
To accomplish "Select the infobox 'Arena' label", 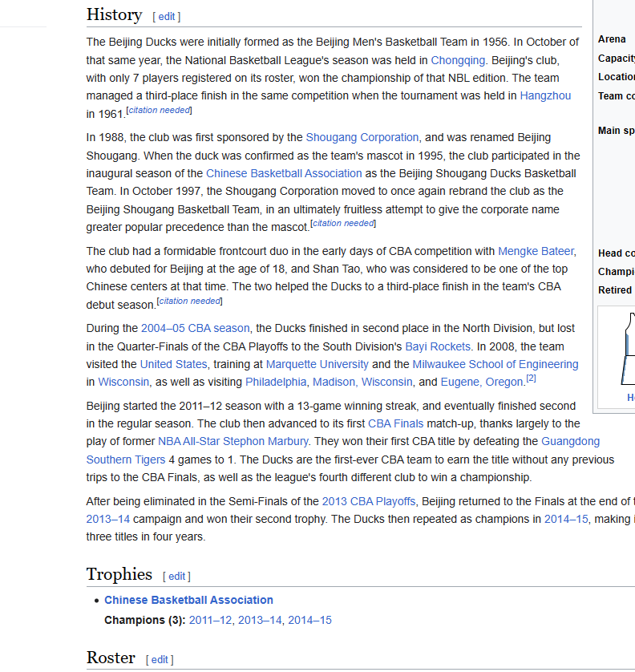I will 612,39.
